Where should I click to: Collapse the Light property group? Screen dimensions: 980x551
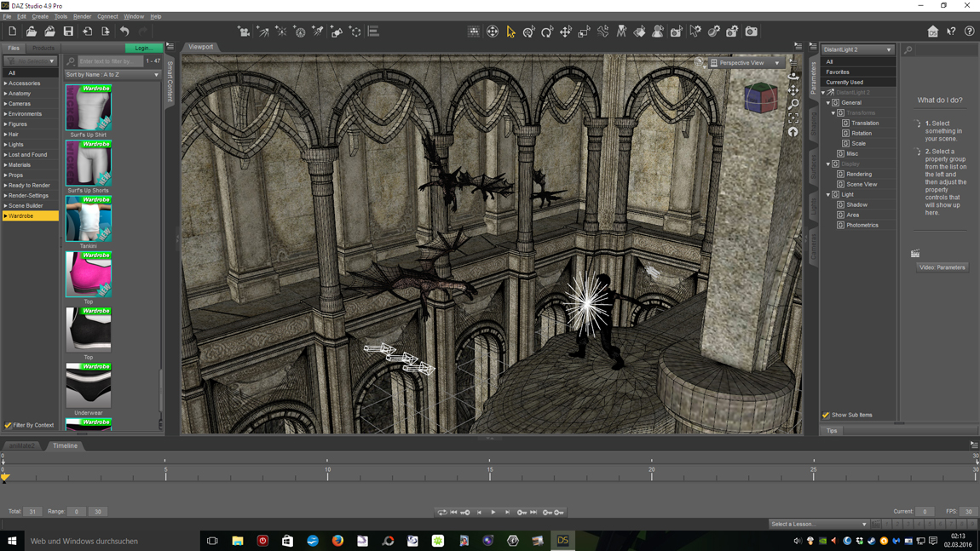pos(828,194)
